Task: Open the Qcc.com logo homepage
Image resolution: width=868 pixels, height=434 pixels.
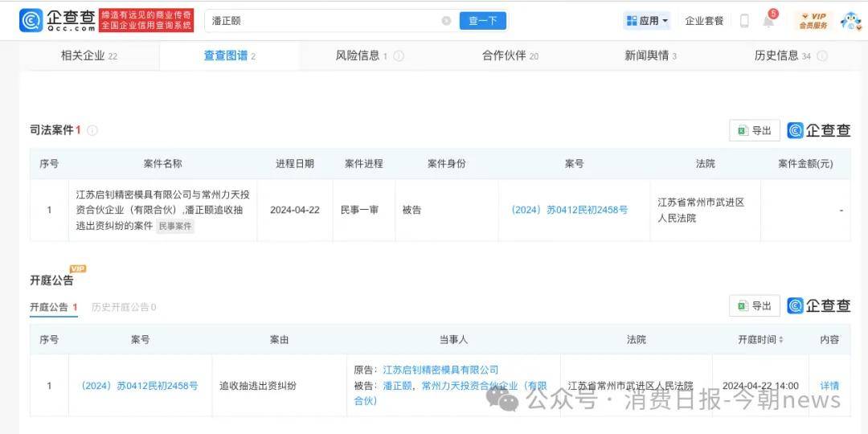Action: click(x=58, y=20)
